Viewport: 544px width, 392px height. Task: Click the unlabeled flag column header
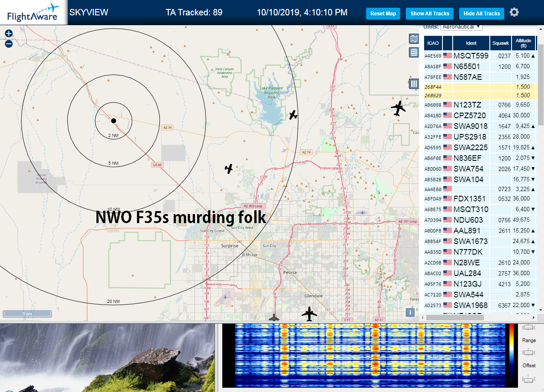(x=448, y=43)
